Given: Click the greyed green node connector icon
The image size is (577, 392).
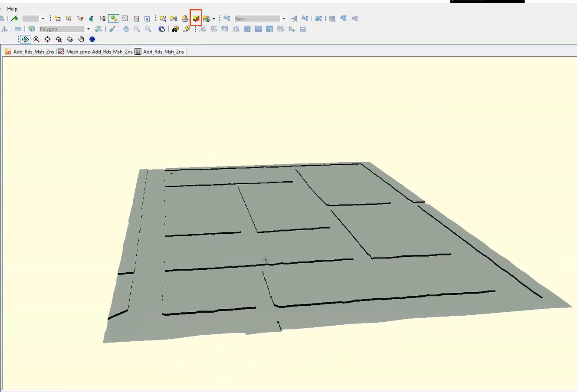Looking at the screenshot, I should tap(112, 29).
